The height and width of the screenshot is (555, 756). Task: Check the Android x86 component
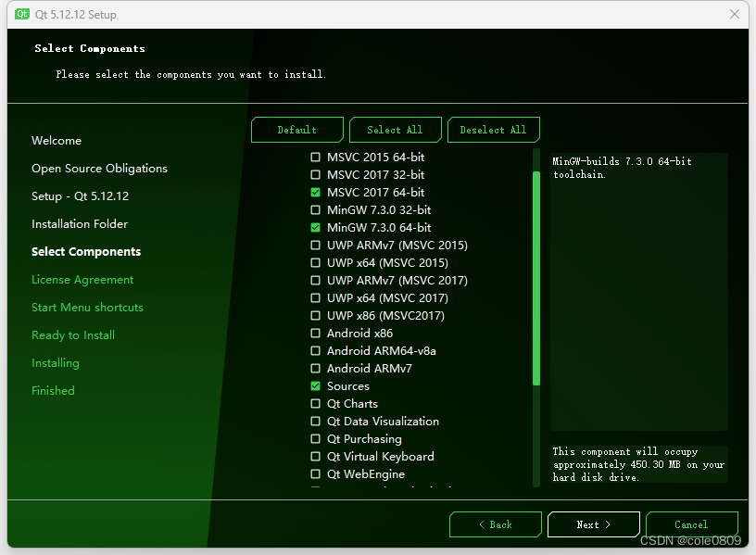click(315, 333)
